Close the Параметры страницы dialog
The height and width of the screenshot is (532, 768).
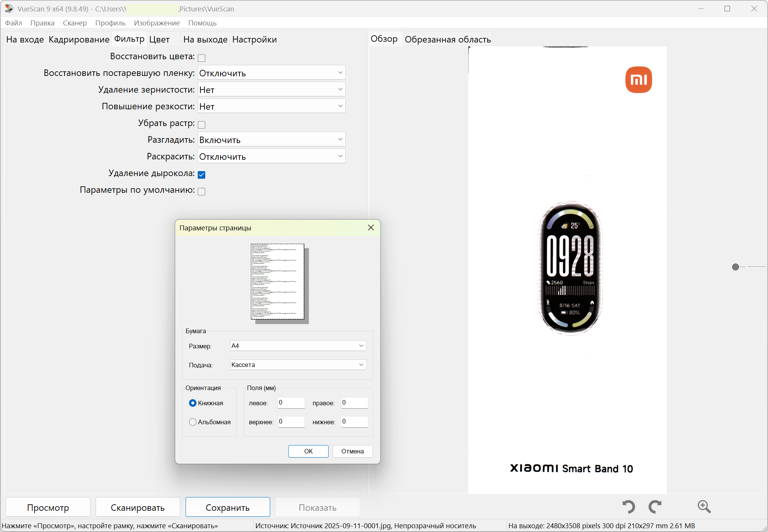371,228
